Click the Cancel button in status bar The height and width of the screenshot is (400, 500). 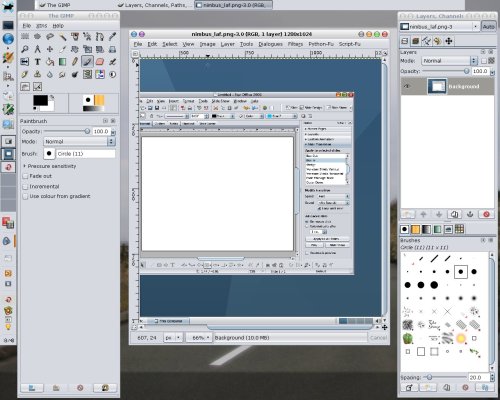click(378, 338)
